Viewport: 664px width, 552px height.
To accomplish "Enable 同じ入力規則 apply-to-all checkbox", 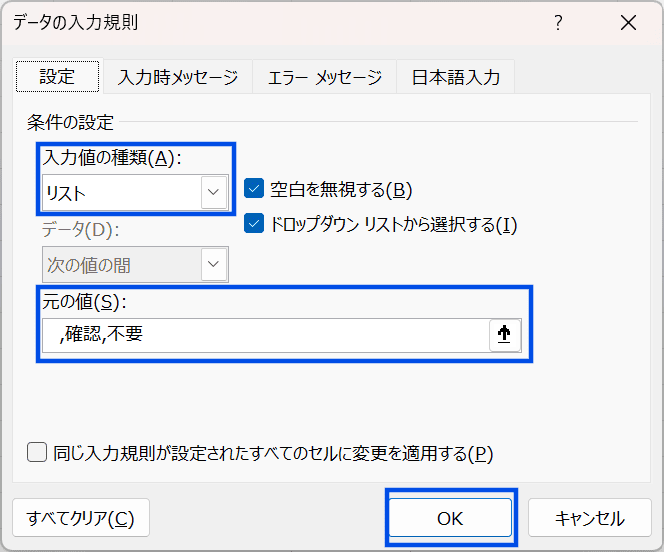I will point(38,453).
